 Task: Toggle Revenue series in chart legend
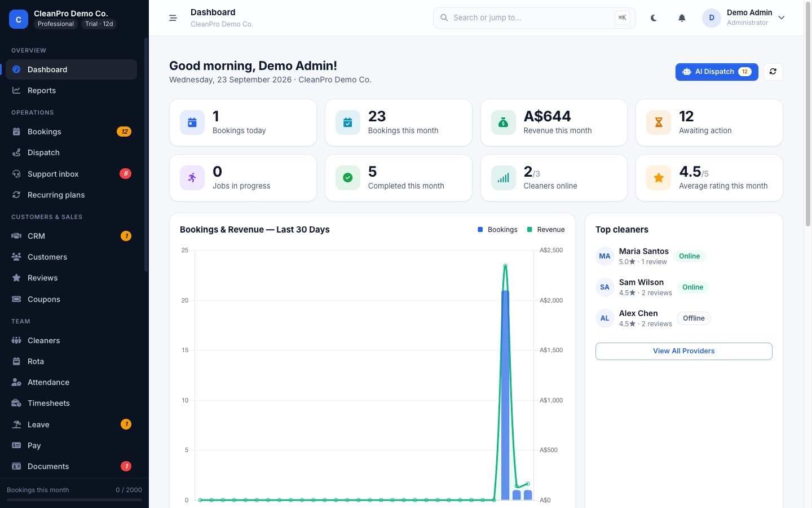click(x=546, y=230)
